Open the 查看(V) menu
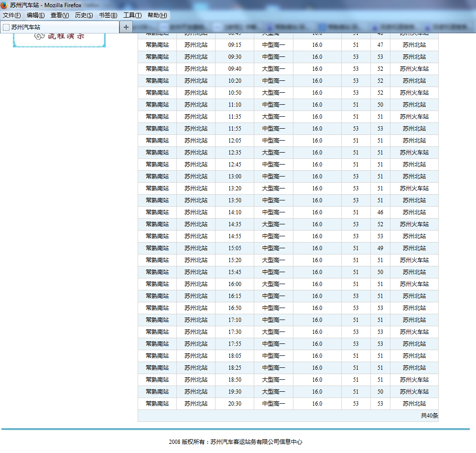The image size is (476, 453). coord(59,15)
